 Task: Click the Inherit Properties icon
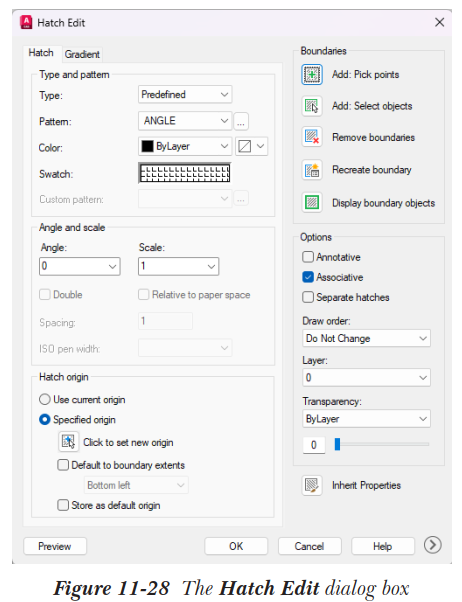312,485
